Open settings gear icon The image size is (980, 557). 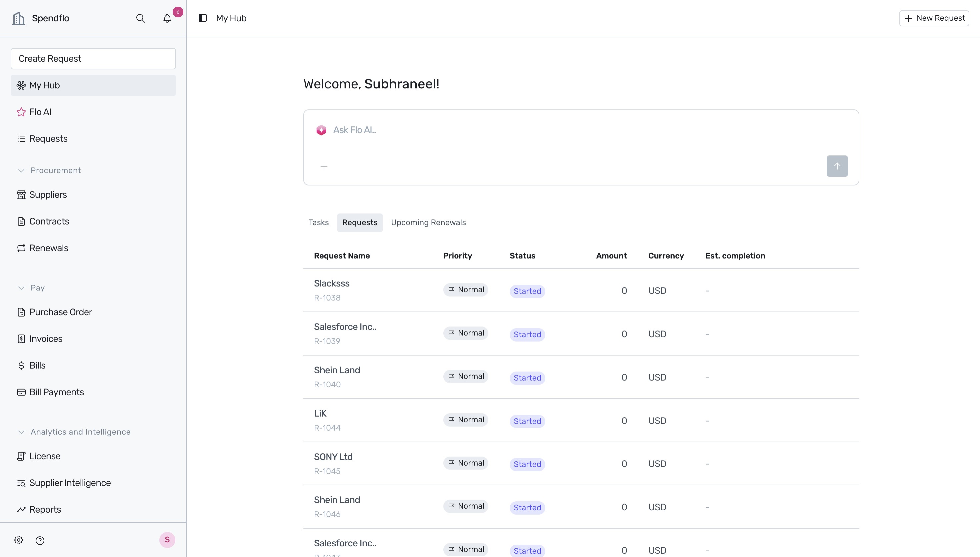(19, 540)
